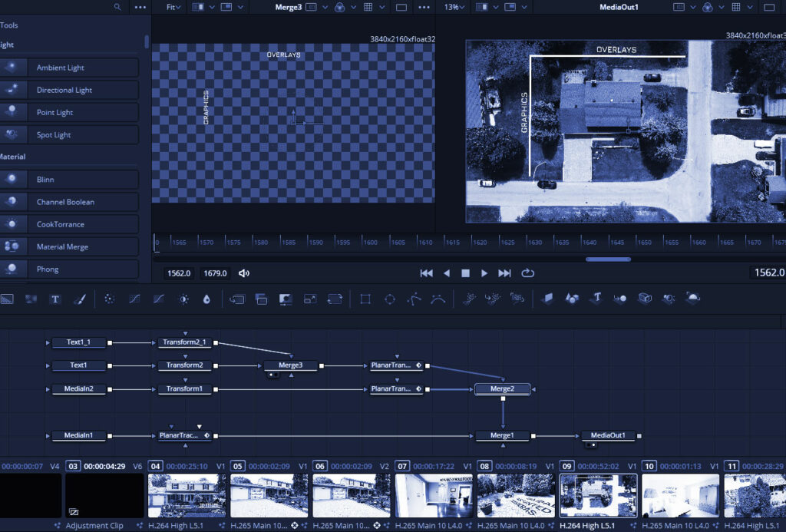Add a Merge 3D node from the toolbar
This screenshot has height=532, width=786.
[x=620, y=299]
